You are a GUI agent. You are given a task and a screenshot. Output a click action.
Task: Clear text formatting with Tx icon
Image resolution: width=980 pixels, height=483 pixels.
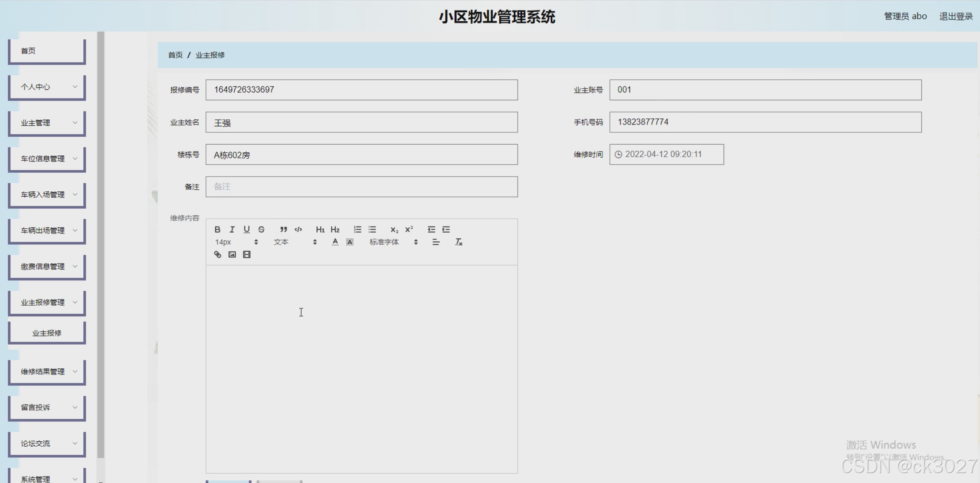point(459,242)
